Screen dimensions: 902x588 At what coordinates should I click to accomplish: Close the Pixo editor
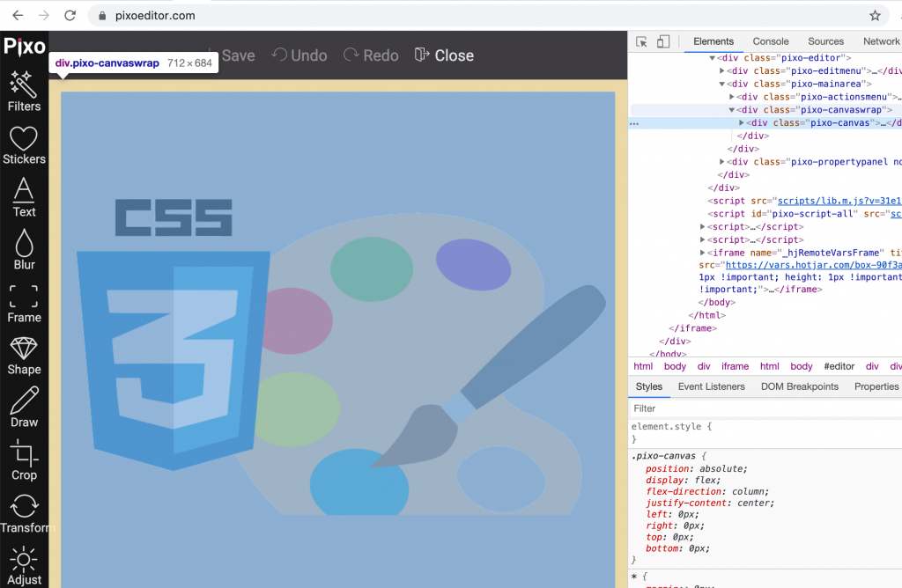point(444,55)
